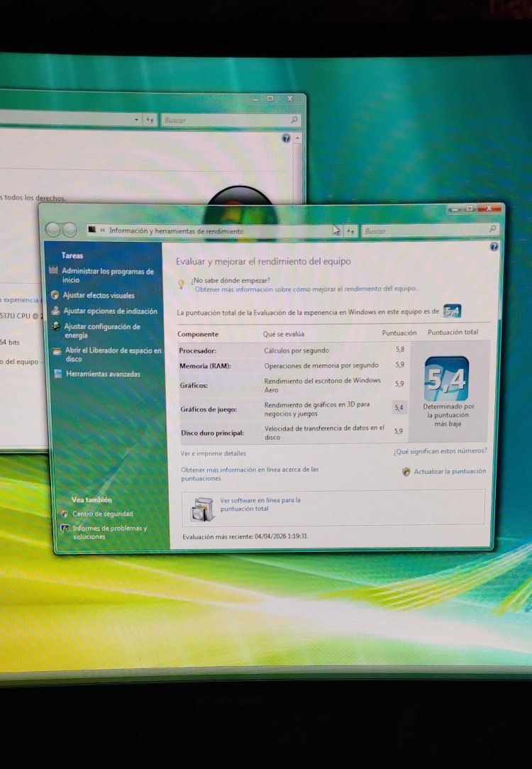Open Herramientas avanzadas in the task pane
Image resolution: width=532 pixels, height=769 pixels.
coord(102,374)
